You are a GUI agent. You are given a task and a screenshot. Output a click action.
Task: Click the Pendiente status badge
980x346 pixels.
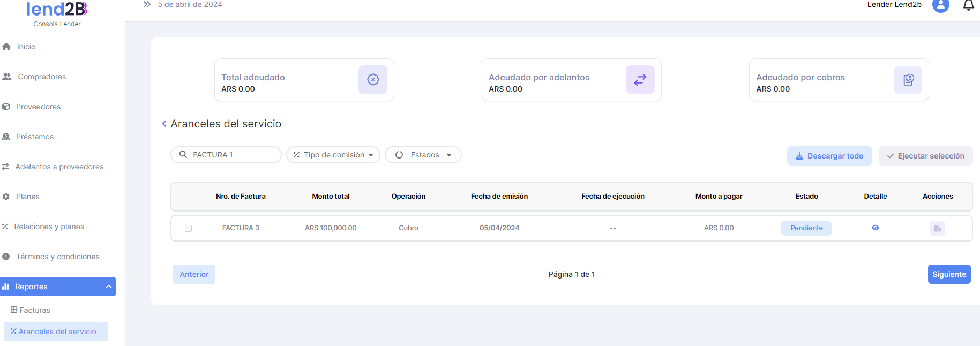806,228
